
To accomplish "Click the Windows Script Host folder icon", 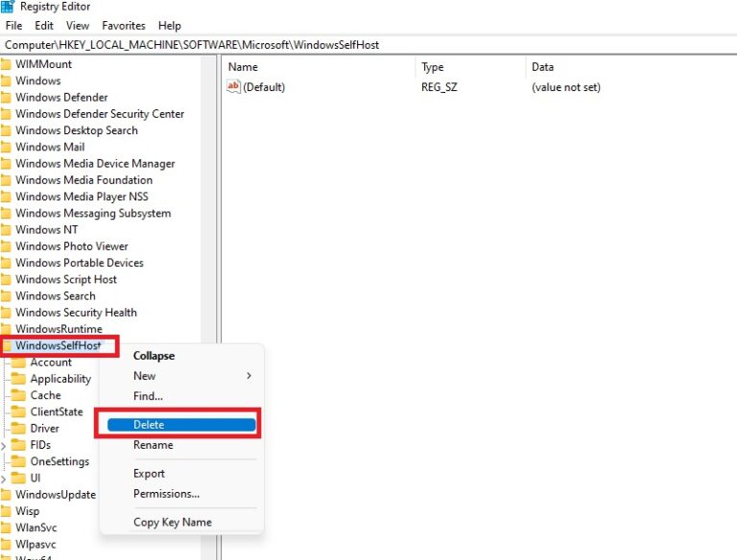I will click(x=6, y=280).
